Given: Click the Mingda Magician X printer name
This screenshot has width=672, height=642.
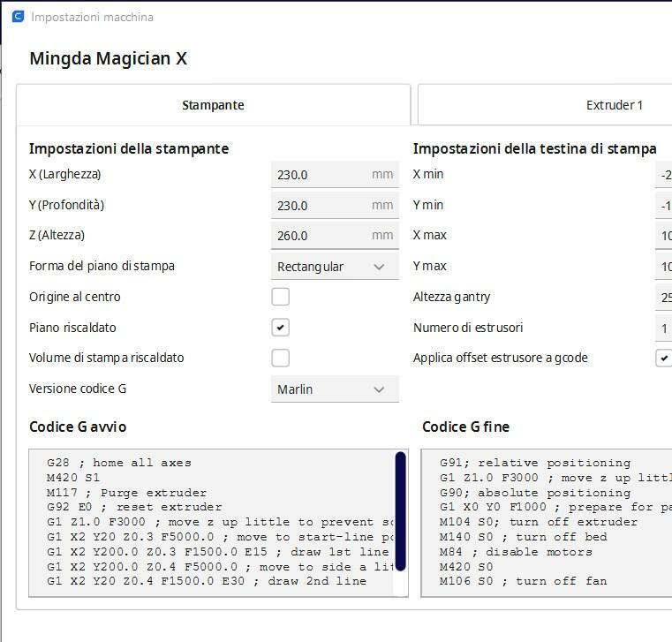Looking at the screenshot, I should pos(108,58).
